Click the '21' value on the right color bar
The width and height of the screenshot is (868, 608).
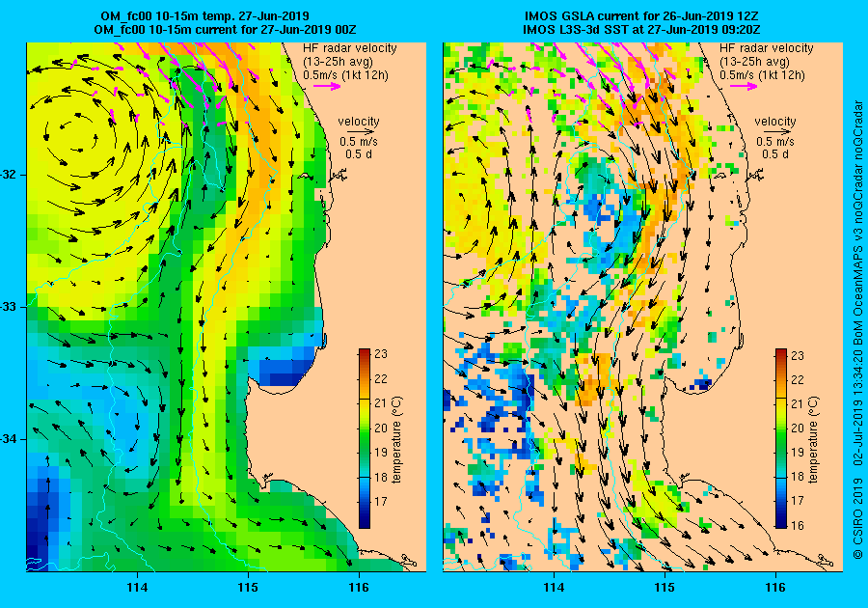pyautogui.click(x=798, y=403)
